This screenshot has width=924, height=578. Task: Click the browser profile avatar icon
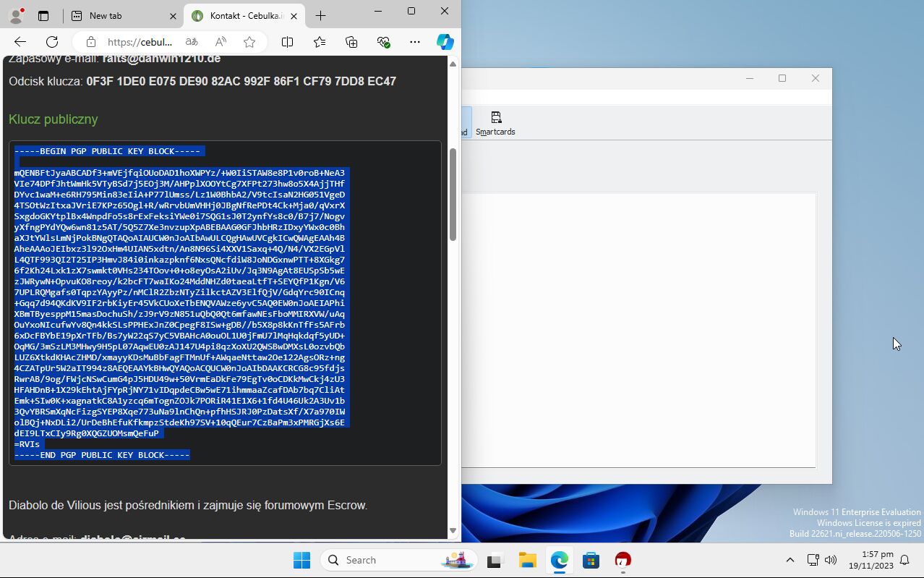pyautogui.click(x=15, y=15)
